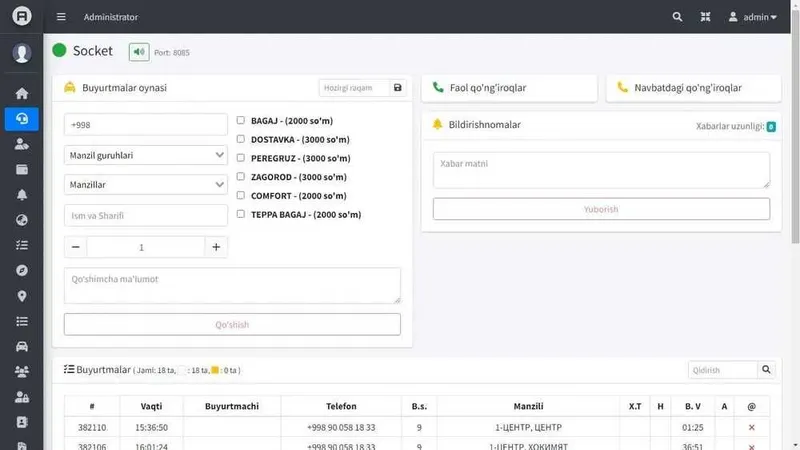Click the Qo'shish button
Viewport: 800px width, 450px height.
click(232, 324)
